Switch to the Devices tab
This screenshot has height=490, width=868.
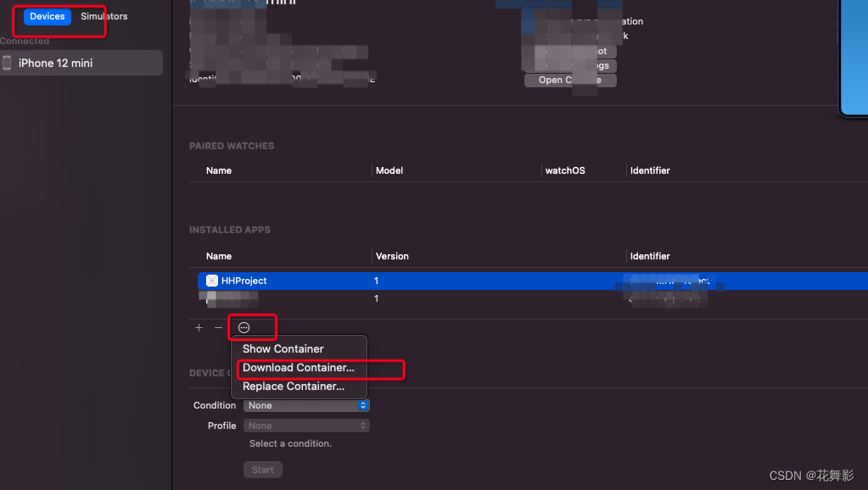click(x=47, y=17)
